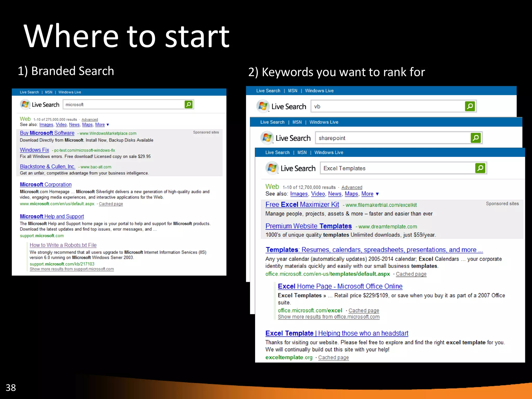This screenshot has width=532, height=399.
Task: Open MSN in the microsoft search window header
Action: click(49, 92)
